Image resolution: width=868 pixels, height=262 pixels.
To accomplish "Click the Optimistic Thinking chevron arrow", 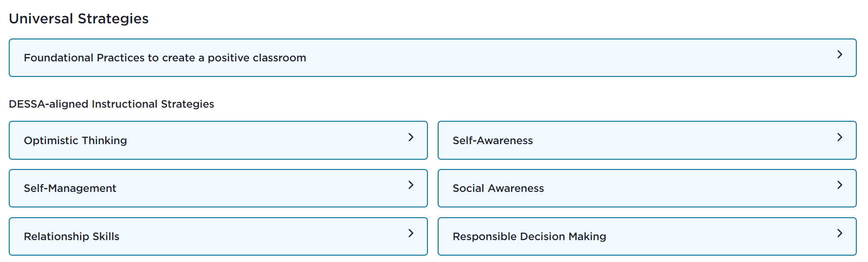I will click(x=410, y=137).
